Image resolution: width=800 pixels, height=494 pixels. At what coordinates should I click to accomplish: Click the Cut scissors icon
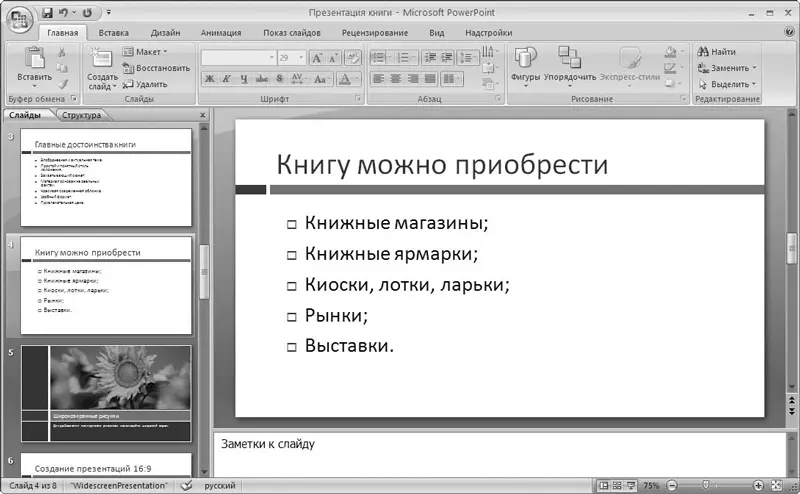62,51
